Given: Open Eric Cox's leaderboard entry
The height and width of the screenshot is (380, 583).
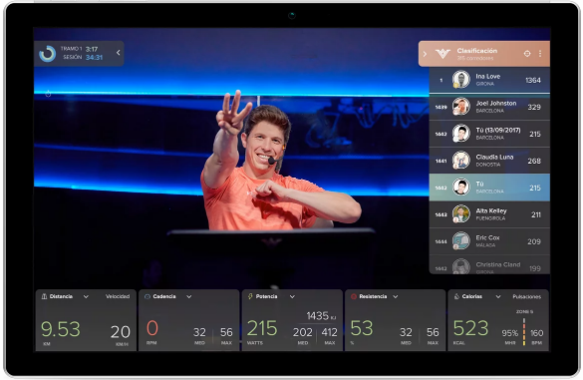Looking at the screenshot, I should [x=489, y=241].
